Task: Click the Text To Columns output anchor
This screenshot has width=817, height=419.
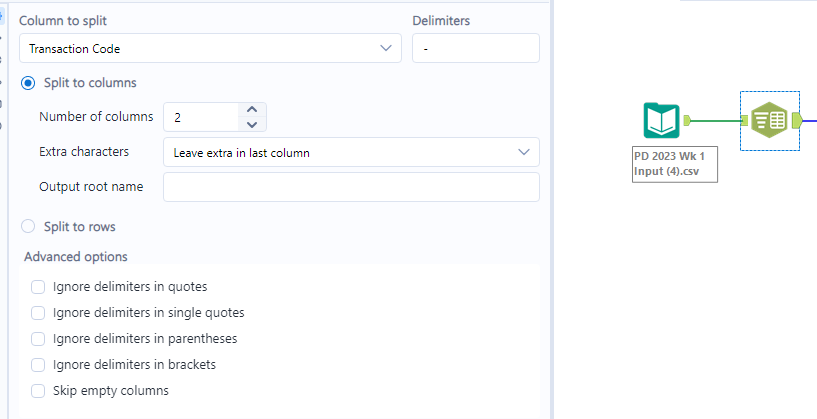Action: click(797, 121)
